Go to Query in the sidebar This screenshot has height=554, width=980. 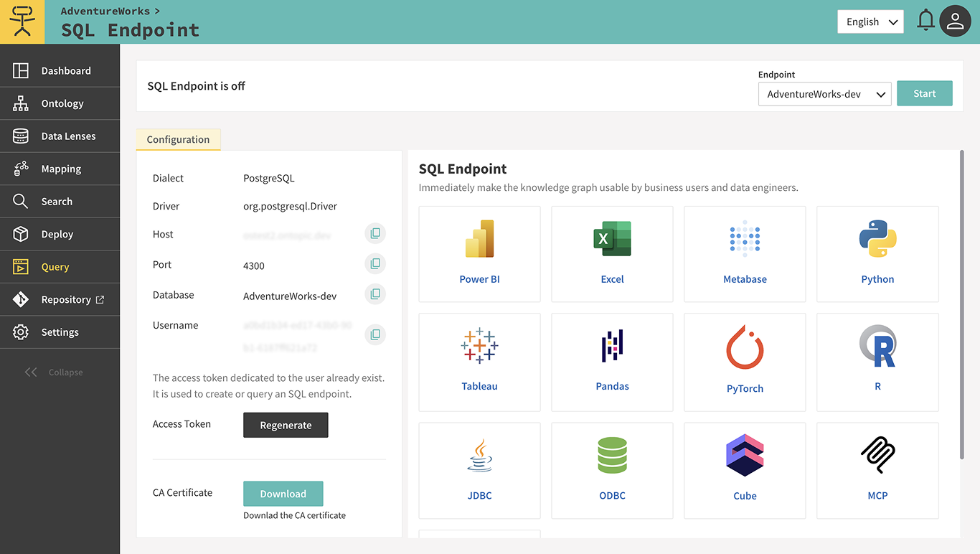click(x=60, y=266)
